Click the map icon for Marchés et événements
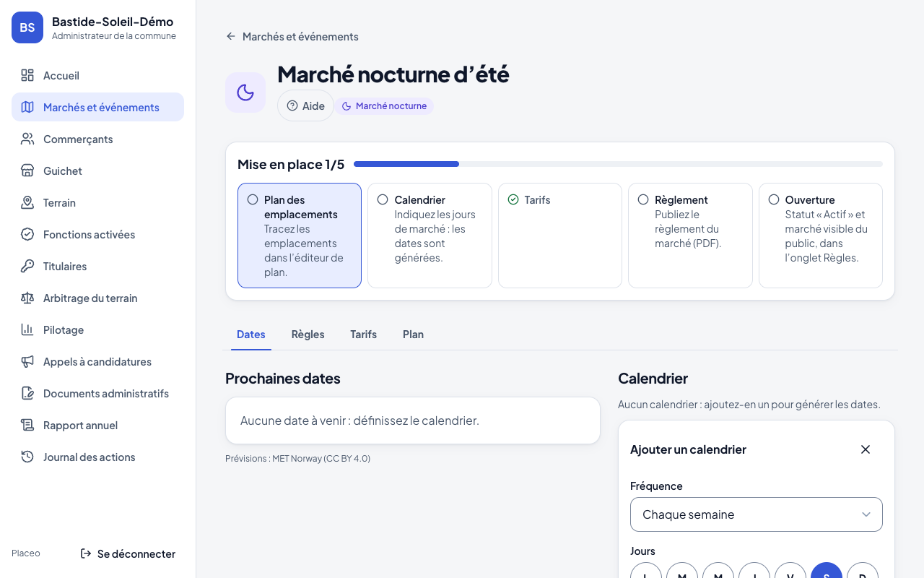The image size is (924, 578). click(x=27, y=107)
